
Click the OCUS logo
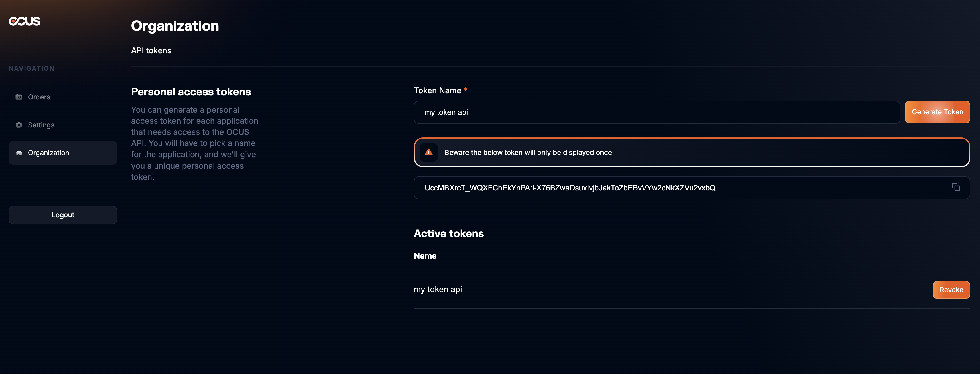pos(25,21)
